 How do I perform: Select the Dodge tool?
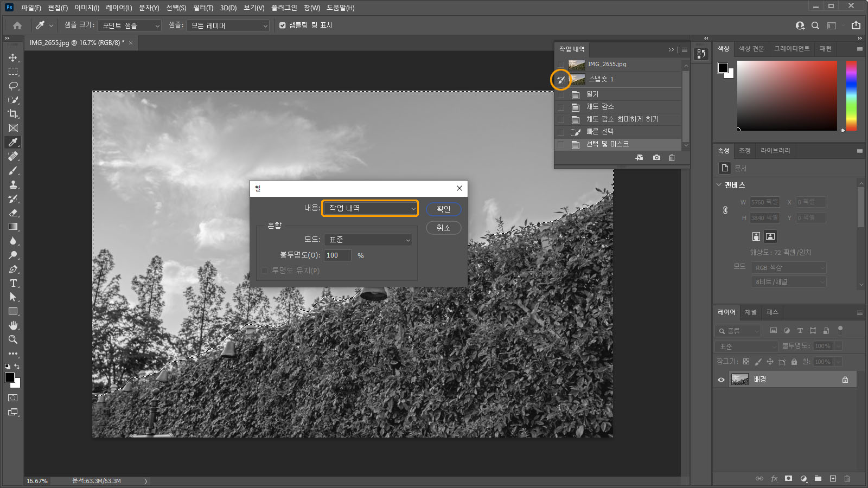[13, 255]
